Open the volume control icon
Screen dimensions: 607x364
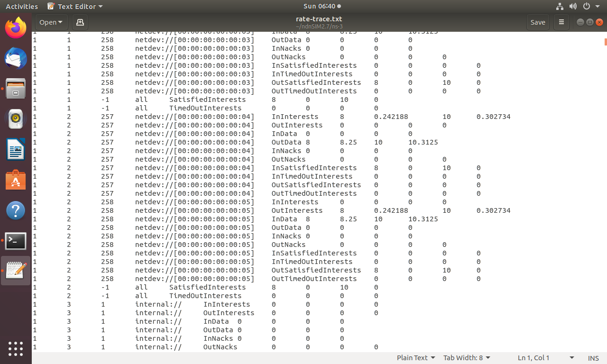573,6
